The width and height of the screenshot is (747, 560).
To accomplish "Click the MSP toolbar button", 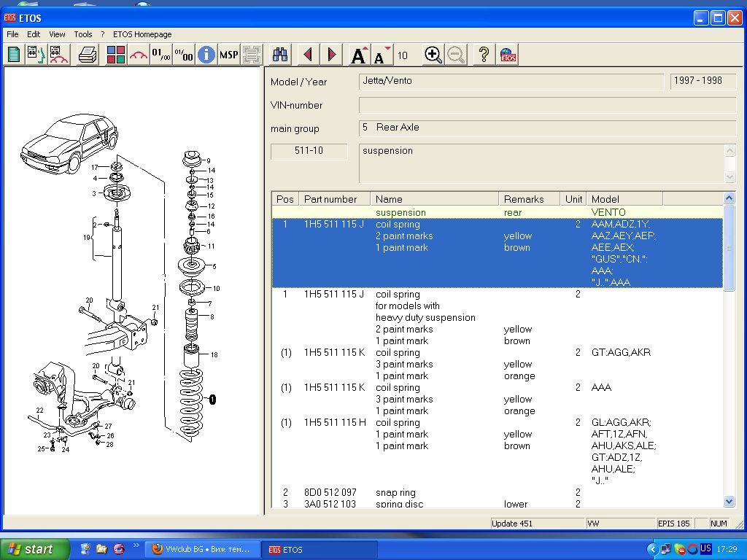I will coord(229,55).
